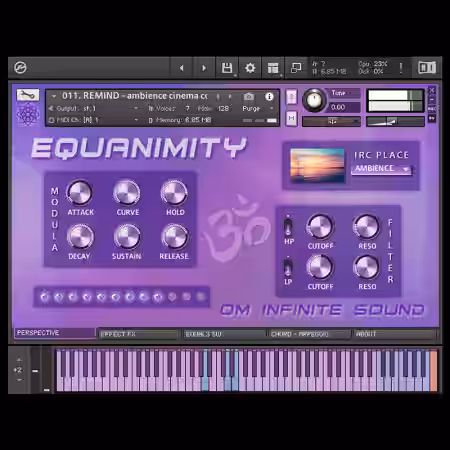Click the ATTACK knob
The image size is (450, 450).
pyautogui.click(x=80, y=193)
